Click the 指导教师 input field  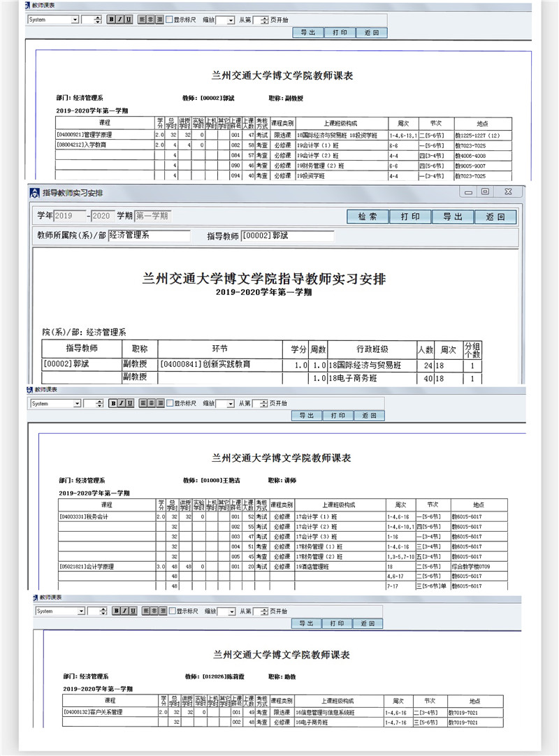[x=287, y=236]
